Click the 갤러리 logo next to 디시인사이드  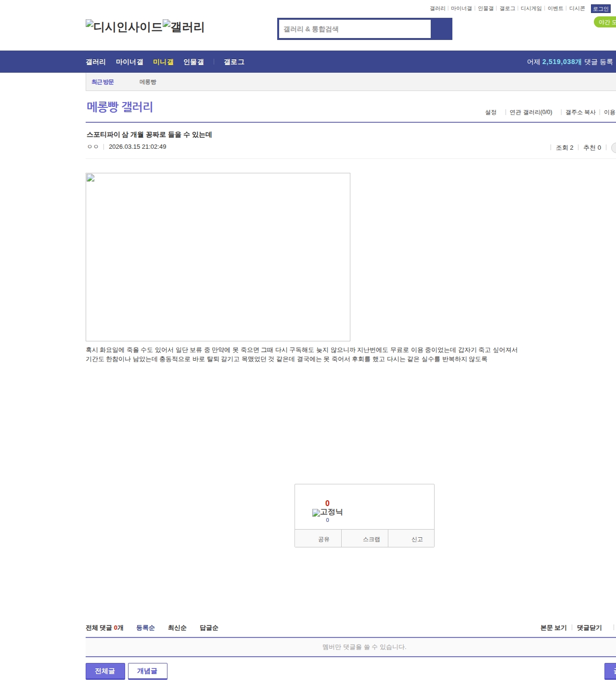click(183, 27)
